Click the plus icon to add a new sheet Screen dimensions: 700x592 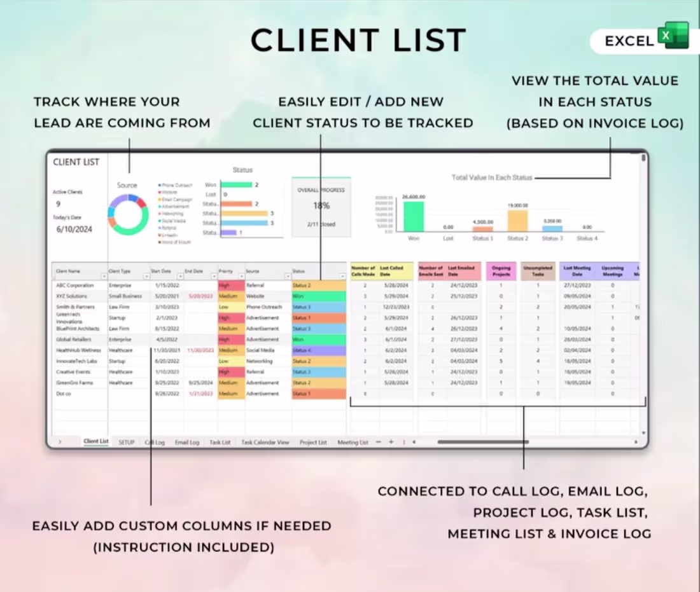coord(391,441)
